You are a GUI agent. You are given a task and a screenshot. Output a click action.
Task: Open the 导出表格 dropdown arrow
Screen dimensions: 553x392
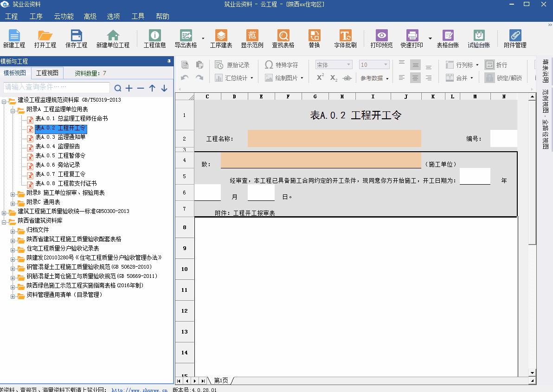(202, 39)
